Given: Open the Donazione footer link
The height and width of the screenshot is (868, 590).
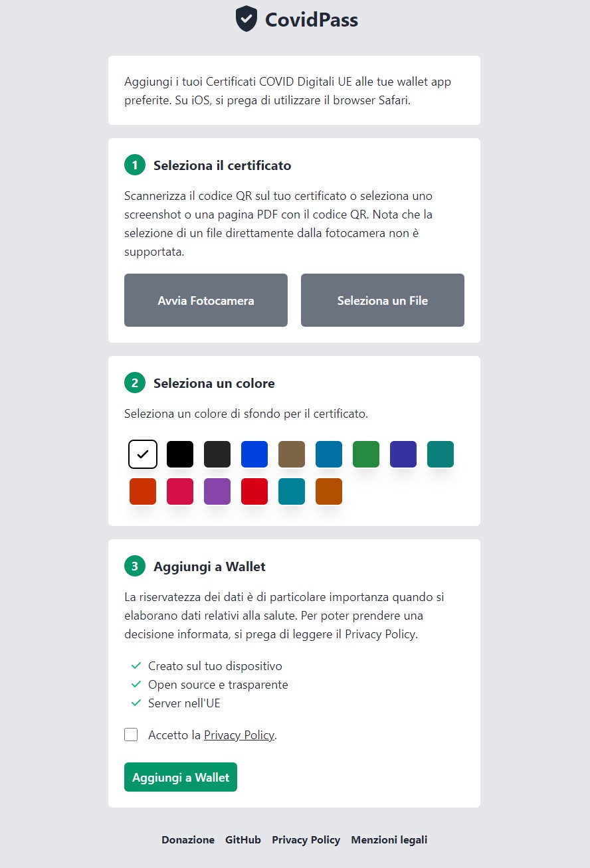Looking at the screenshot, I should click(188, 840).
